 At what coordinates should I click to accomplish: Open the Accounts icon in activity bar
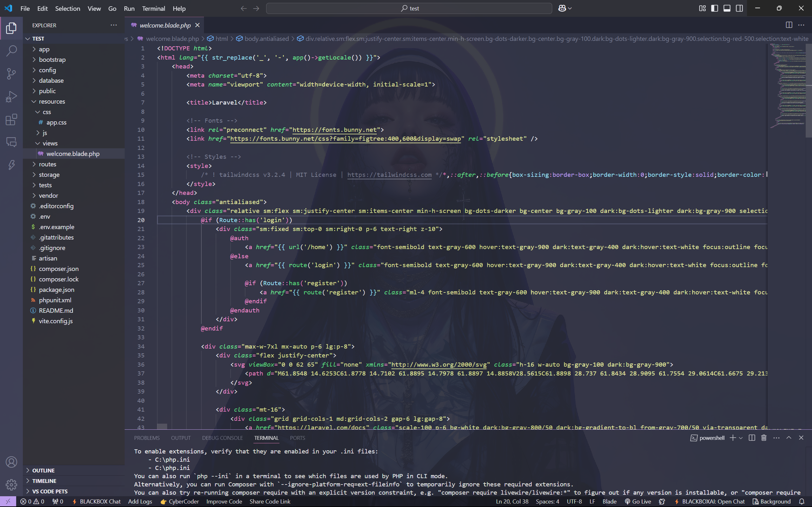(11, 462)
